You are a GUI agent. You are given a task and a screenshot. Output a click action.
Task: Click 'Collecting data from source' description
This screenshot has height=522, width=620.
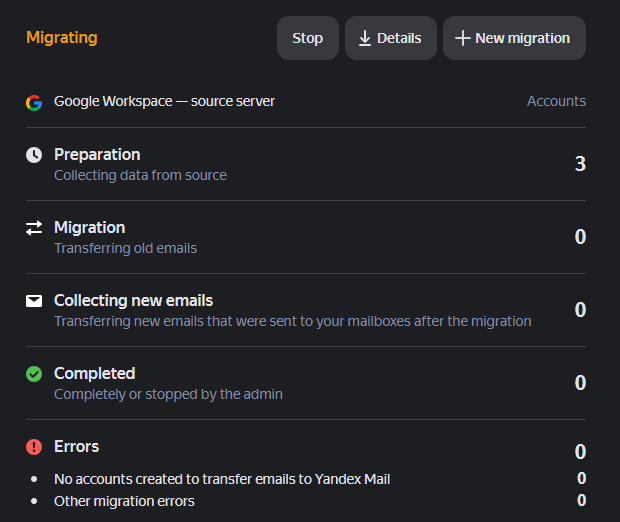[x=140, y=175]
